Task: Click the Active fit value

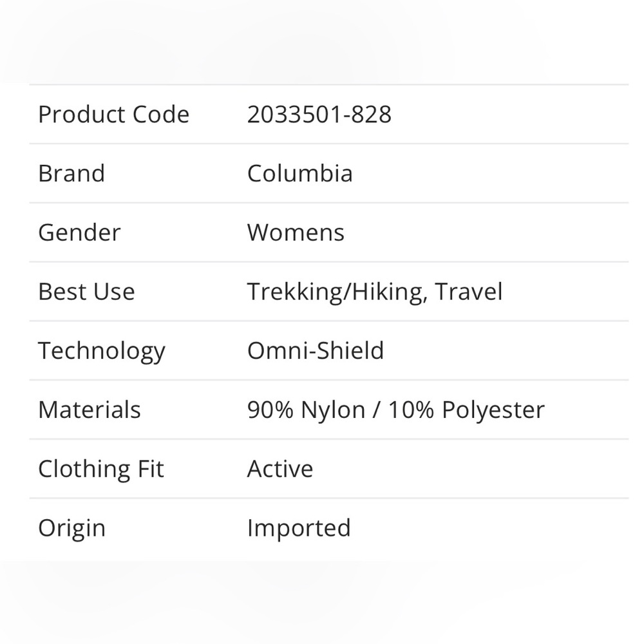Action: 280,469
